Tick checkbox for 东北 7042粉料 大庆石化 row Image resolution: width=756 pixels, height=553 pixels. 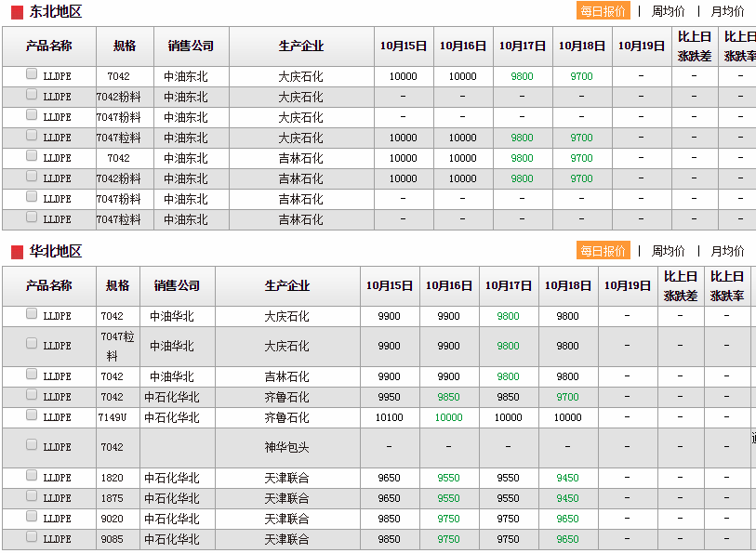pyautogui.click(x=32, y=95)
